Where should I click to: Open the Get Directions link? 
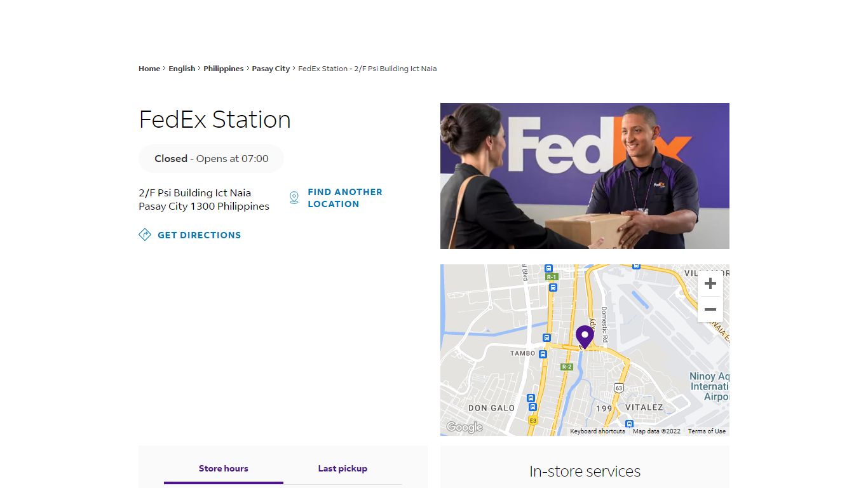click(x=199, y=235)
